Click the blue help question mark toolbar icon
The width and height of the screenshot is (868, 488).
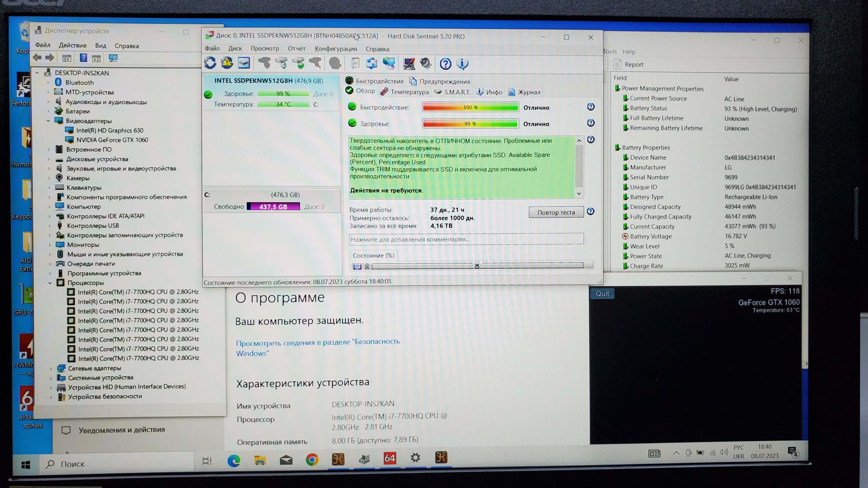tap(445, 64)
